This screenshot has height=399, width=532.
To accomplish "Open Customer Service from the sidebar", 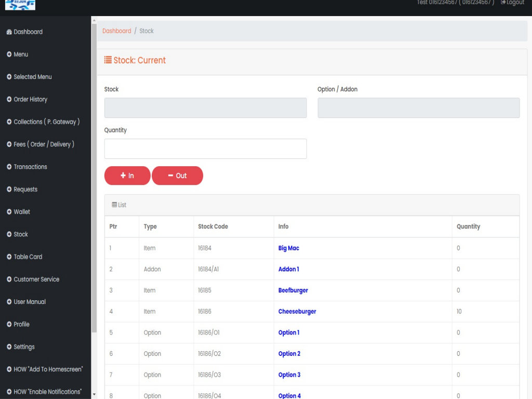I will pos(36,280).
